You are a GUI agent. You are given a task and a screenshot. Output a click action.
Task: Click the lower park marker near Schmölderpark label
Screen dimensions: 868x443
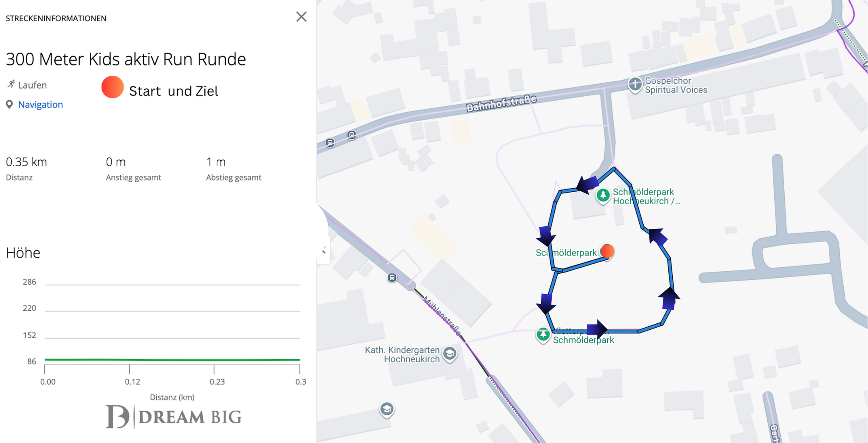pos(543,335)
